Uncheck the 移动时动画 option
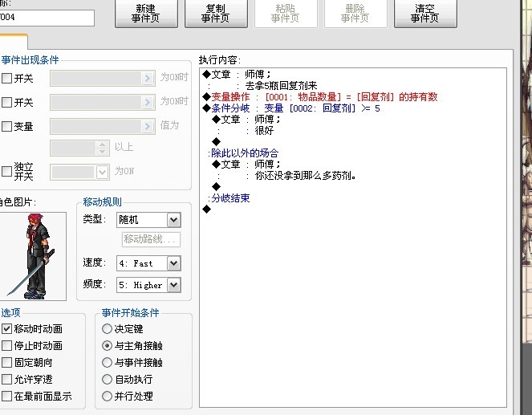 pyautogui.click(x=6, y=328)
